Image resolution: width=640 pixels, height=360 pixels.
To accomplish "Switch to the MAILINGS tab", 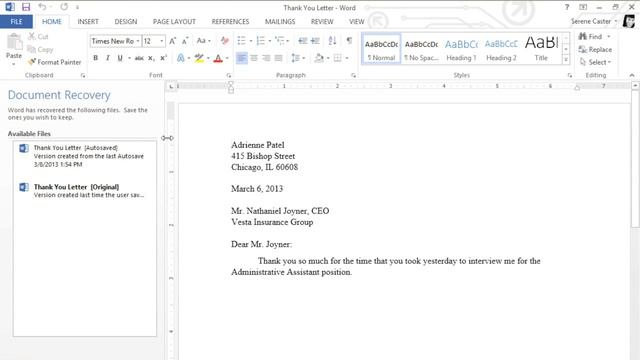I will [x=280, y=22].
